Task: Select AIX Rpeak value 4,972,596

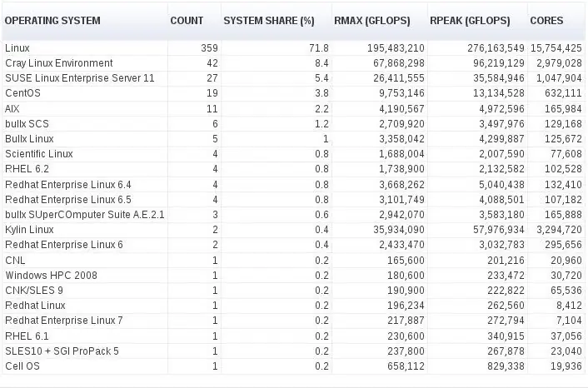Action: [x=501, y=109]
